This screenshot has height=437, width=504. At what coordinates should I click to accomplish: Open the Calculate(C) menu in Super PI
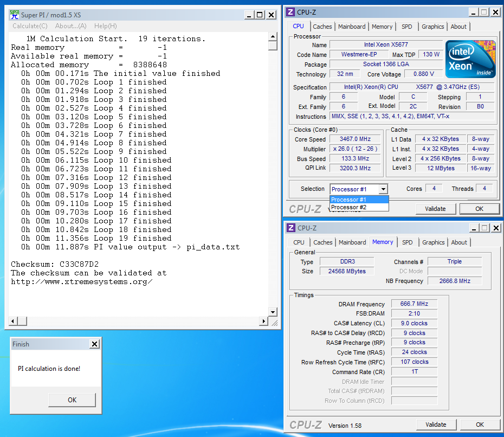coord(30,26)
